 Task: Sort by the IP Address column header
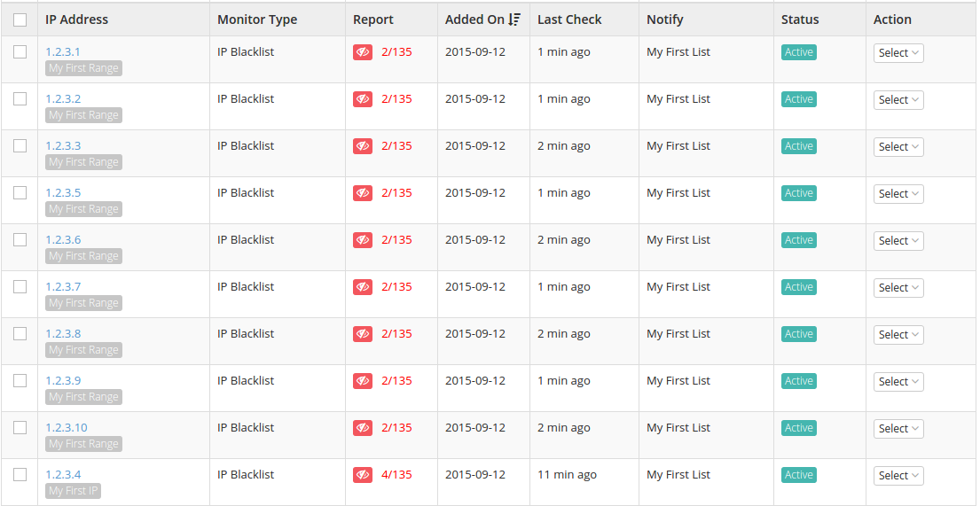tap(76, 19)
